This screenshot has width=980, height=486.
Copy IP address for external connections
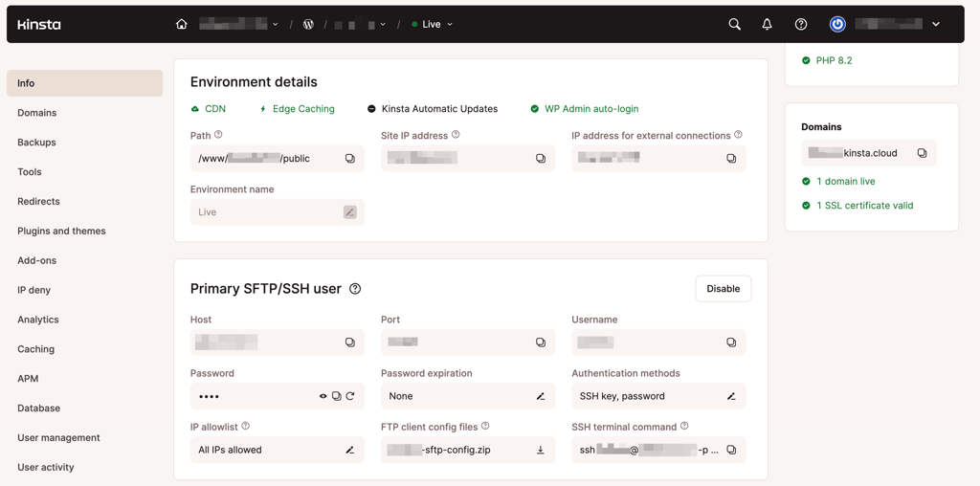[x=731, y=159]
